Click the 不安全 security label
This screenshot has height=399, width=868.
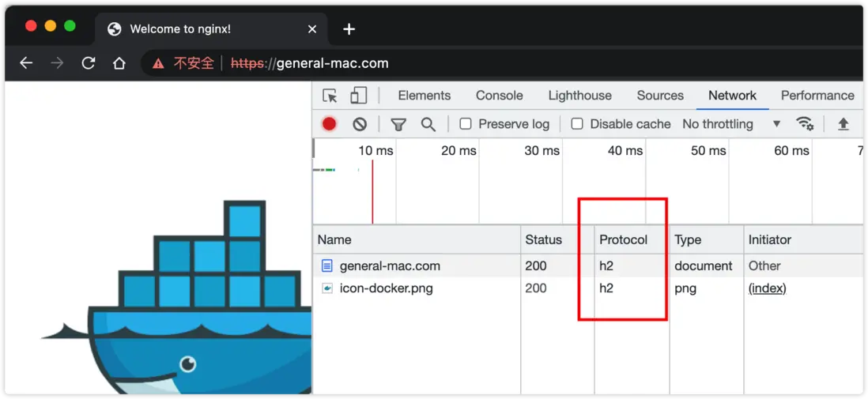[194, 63]
